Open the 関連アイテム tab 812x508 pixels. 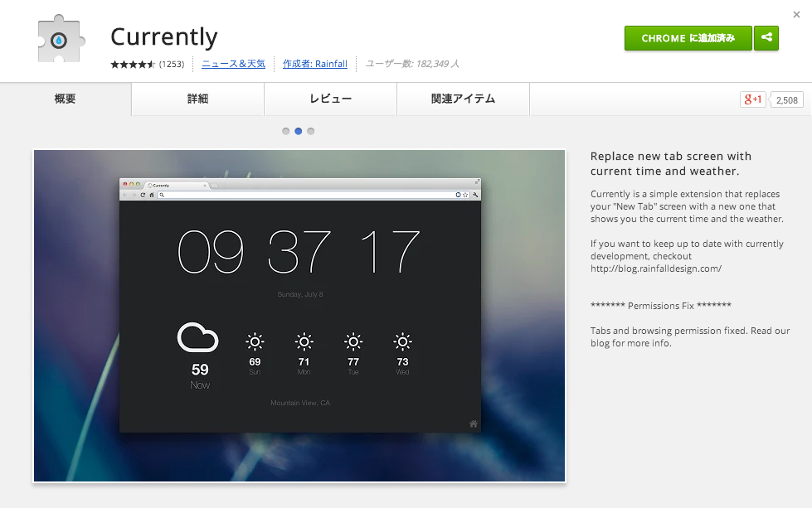463,99
